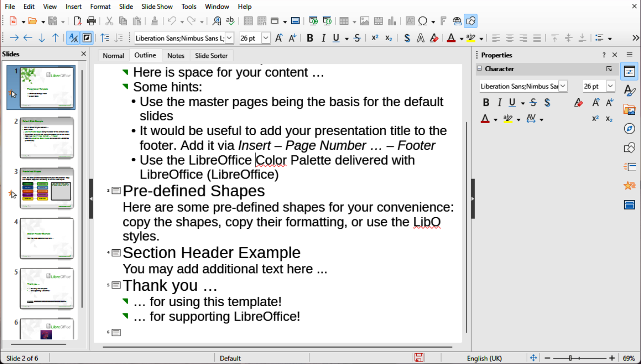This screenshot has width=641, height=364.
Task: Toggle Italic in the Character panel
Action: click(499, 102)
